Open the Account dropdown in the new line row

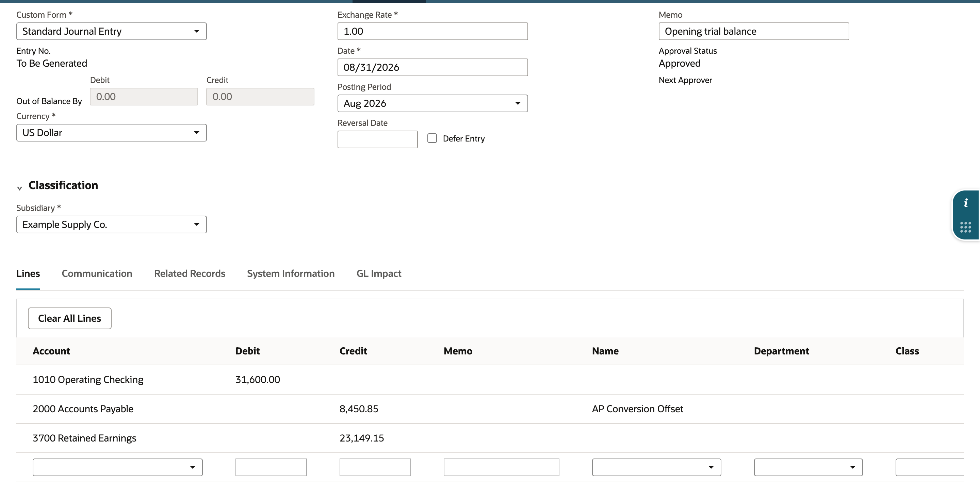click(x=117, y=467)
